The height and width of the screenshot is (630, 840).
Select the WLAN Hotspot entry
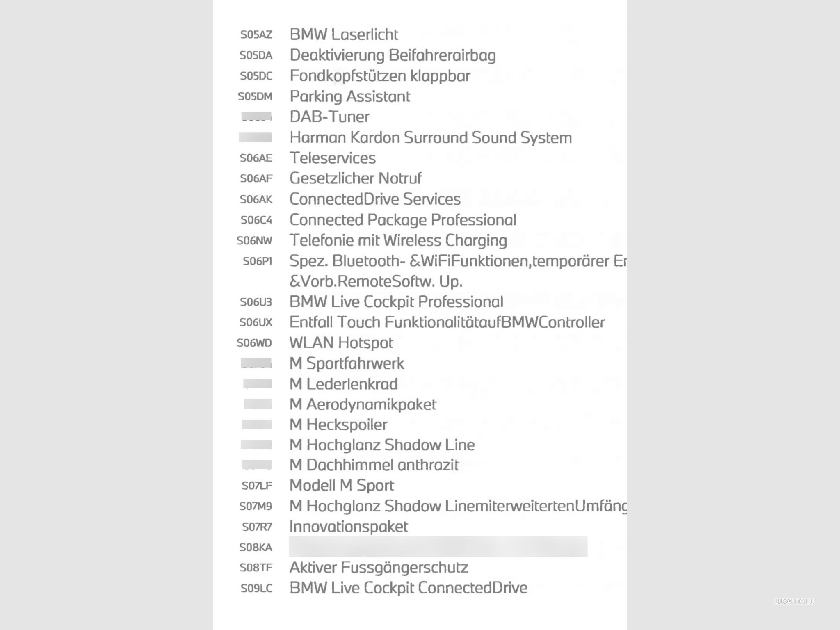341,342
